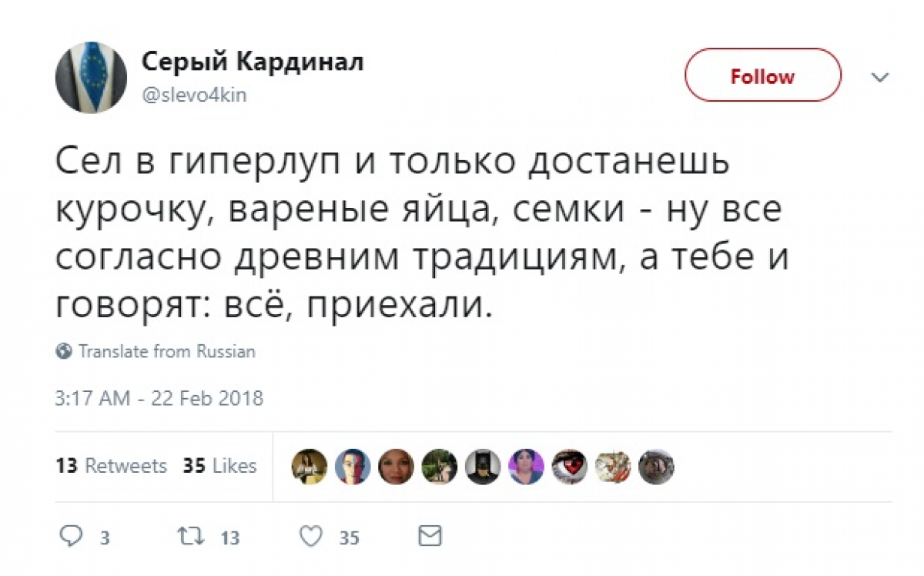Click the Серый Кардинал display name

[x=253, y=63]
